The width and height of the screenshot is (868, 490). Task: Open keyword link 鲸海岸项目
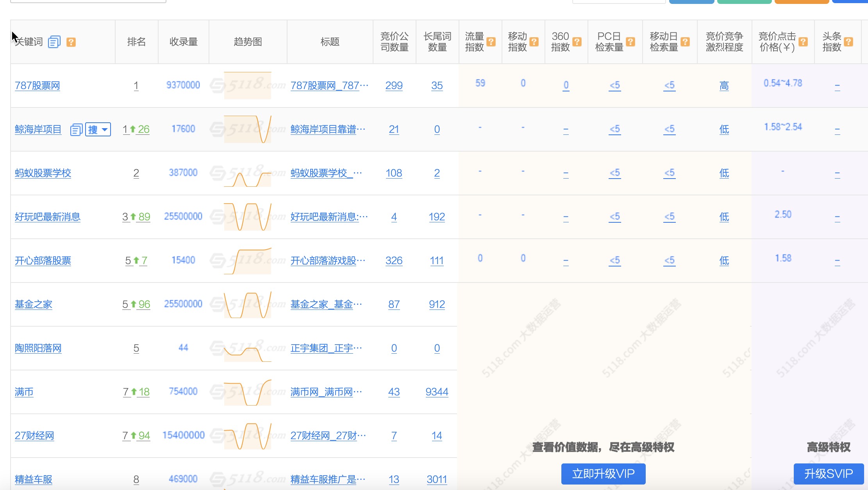coord(38,129)
